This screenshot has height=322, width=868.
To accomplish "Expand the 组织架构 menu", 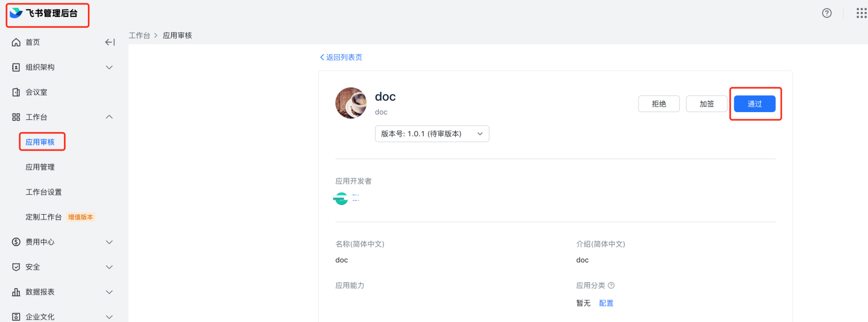I will [x=109, y=68].
